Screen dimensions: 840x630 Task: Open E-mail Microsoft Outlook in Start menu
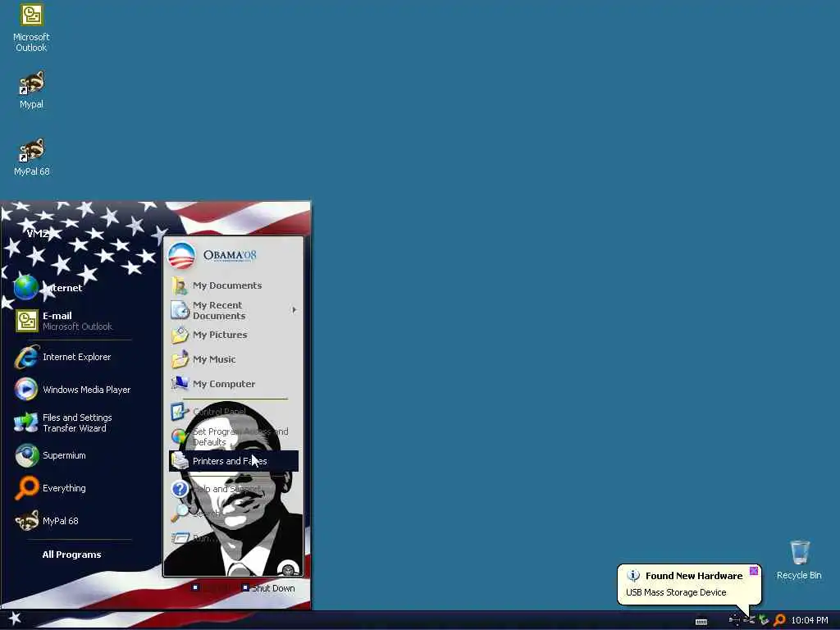[72, 321]
